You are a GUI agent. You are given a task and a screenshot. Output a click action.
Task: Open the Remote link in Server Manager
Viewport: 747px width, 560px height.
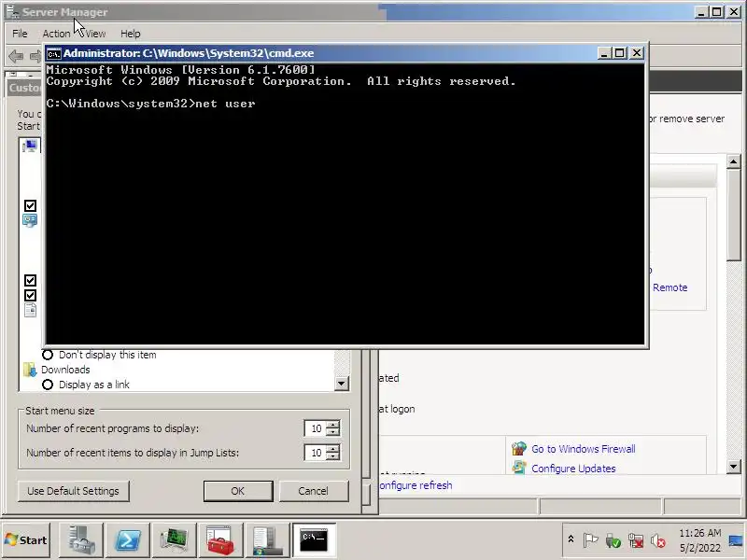click(x=669, y=287)
